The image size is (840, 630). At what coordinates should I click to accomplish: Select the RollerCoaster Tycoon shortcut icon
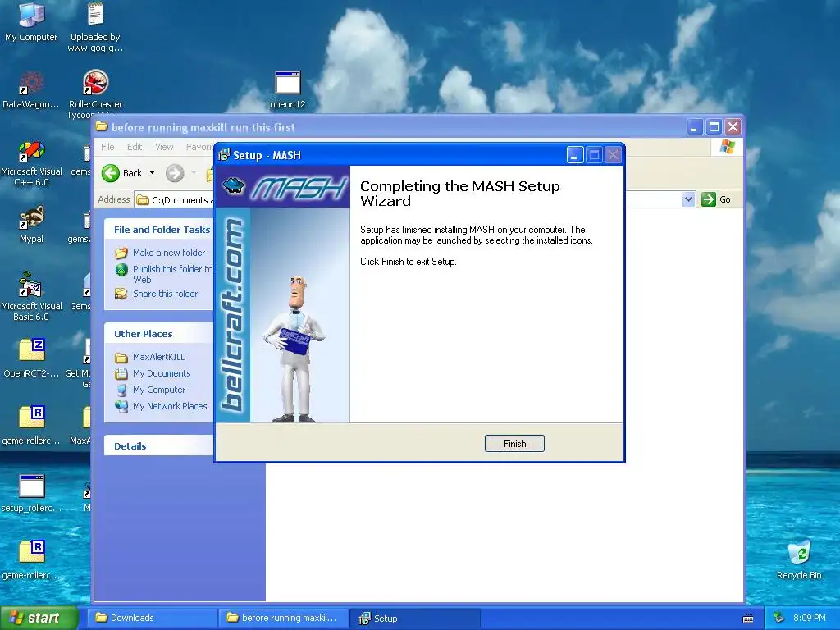pyautogui.click(x=95, y=91)
